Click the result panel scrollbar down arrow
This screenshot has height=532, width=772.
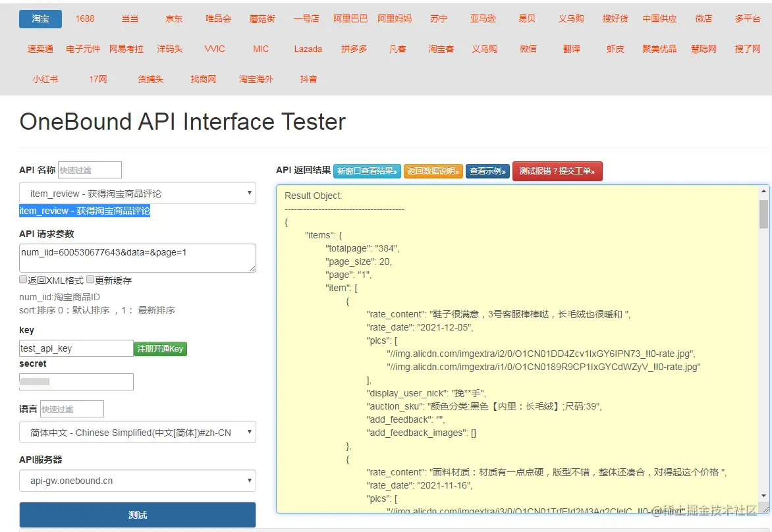click(x=763, y=496)
